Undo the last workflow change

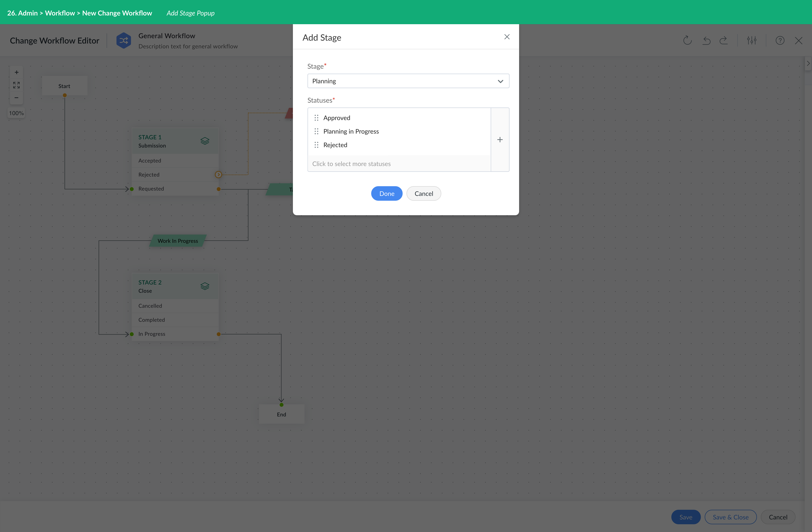(706, 41)
